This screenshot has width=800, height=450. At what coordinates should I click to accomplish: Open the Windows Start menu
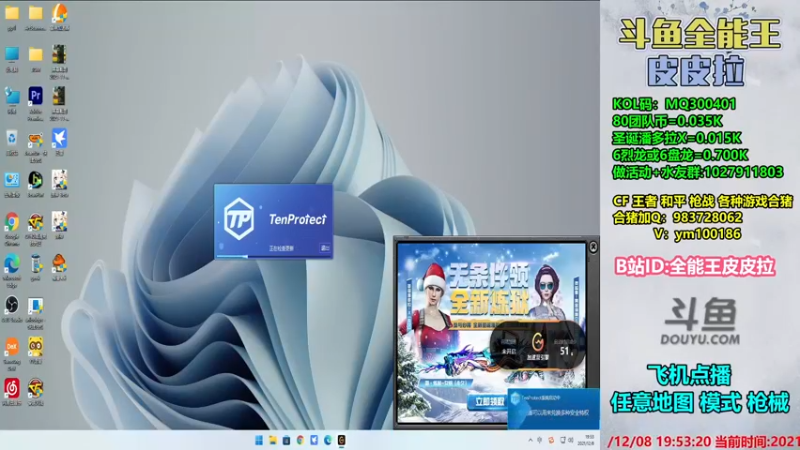pos(259,440)
